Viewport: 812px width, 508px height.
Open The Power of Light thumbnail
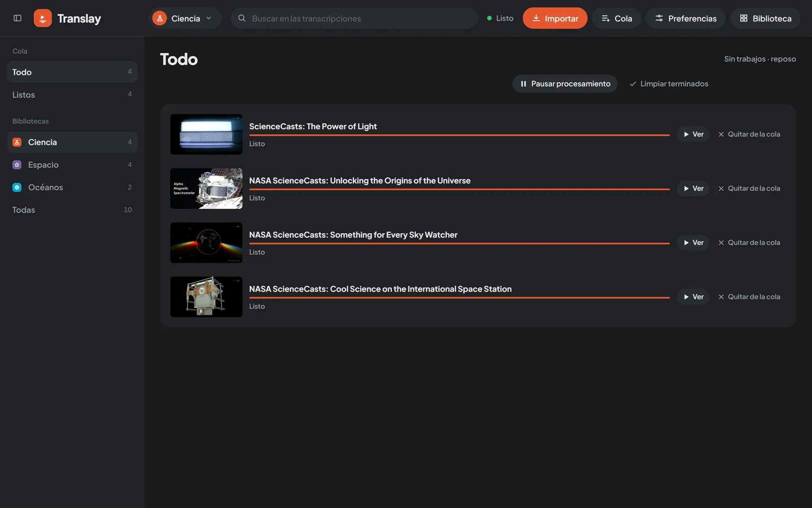(206, 134)
